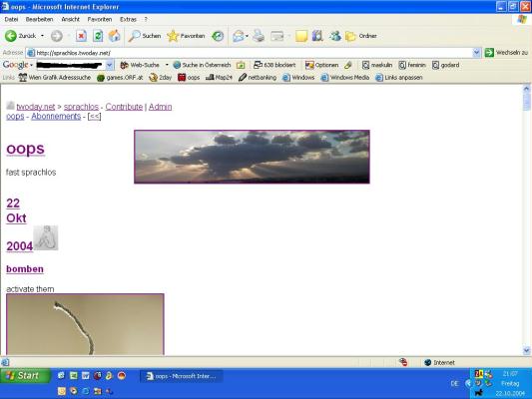Click the godard word-find button
Image resolution: width=532 pixels, height=399 pixels.
tap(446, 65)
